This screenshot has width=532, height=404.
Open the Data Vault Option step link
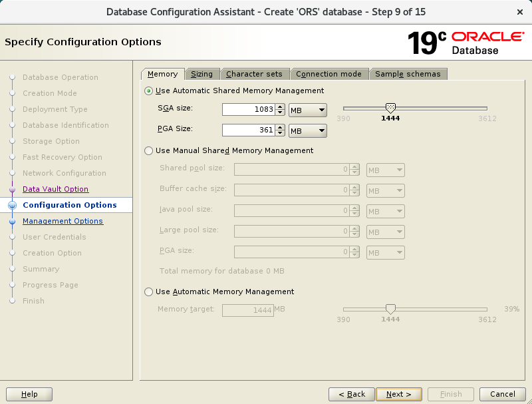[x=56, y=189]
